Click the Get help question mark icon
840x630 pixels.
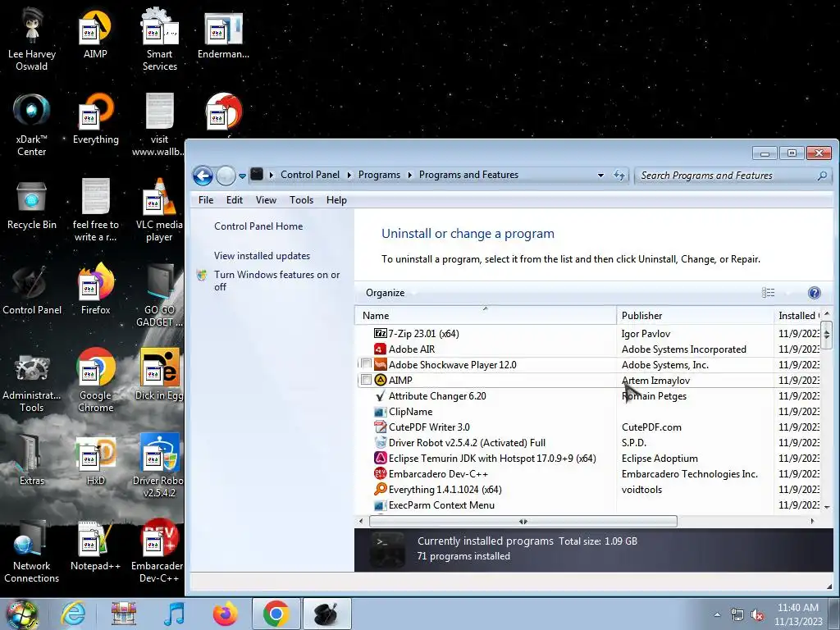(814, 293)
